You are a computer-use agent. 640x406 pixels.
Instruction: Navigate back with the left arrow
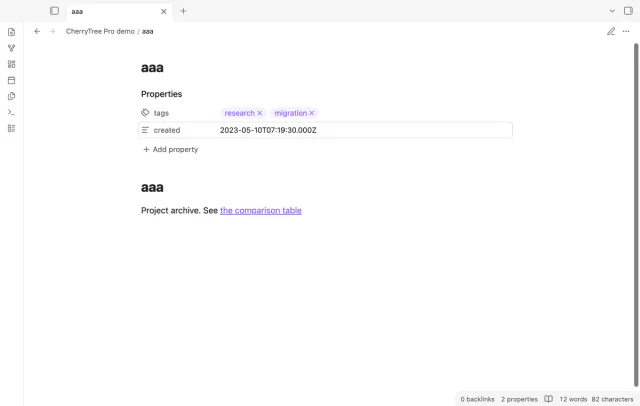pos(37,31)
